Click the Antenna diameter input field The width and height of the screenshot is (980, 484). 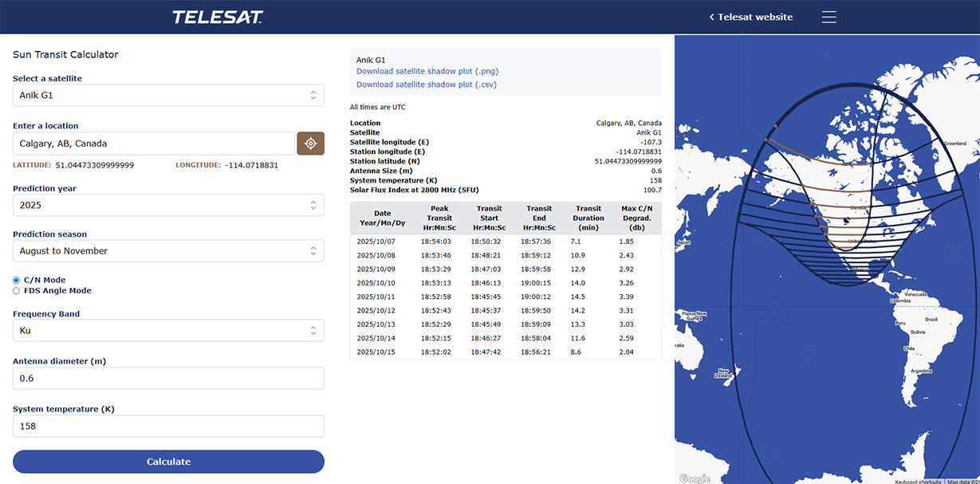click(168, 378)
